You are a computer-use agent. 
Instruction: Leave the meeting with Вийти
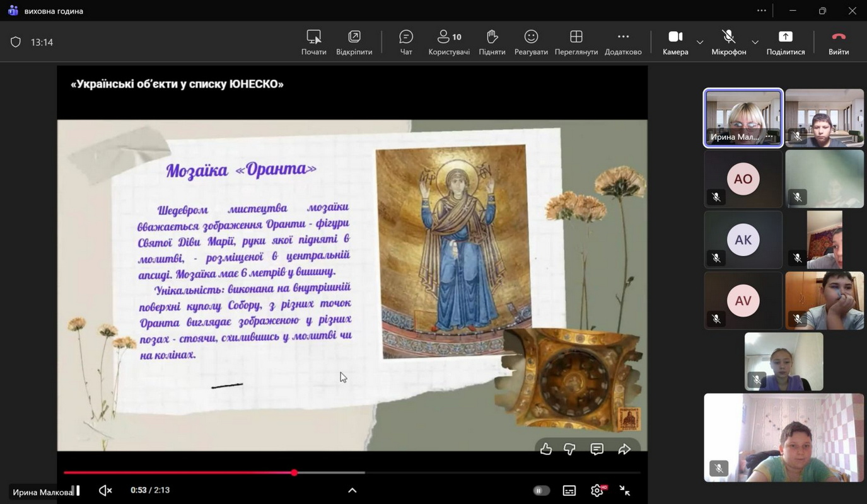[838, 42]
